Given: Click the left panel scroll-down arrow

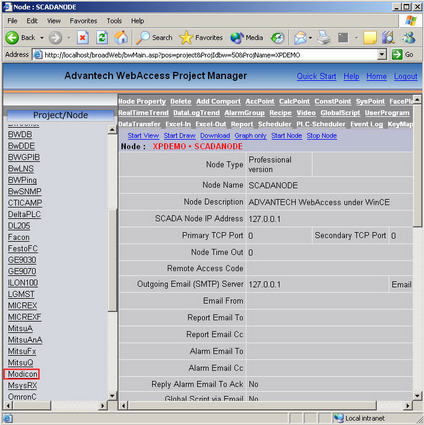Looking at the screenshot, I should 112,396.
